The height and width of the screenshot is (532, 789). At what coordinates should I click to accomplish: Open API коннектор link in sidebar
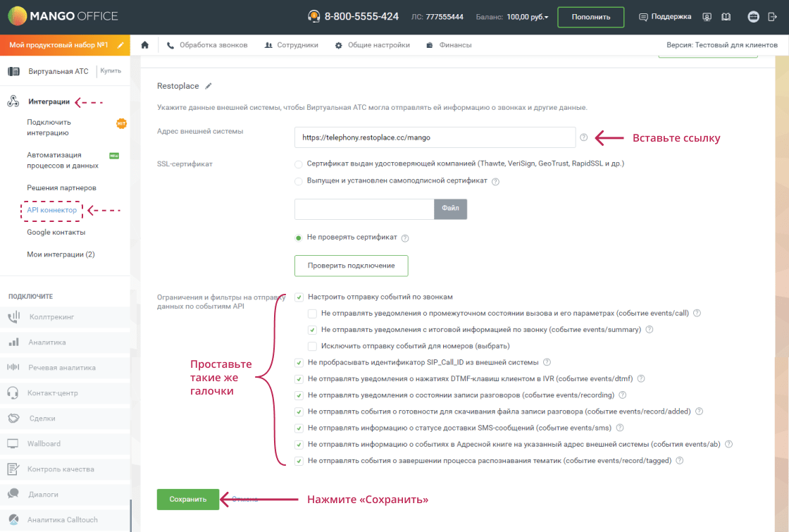51,210
